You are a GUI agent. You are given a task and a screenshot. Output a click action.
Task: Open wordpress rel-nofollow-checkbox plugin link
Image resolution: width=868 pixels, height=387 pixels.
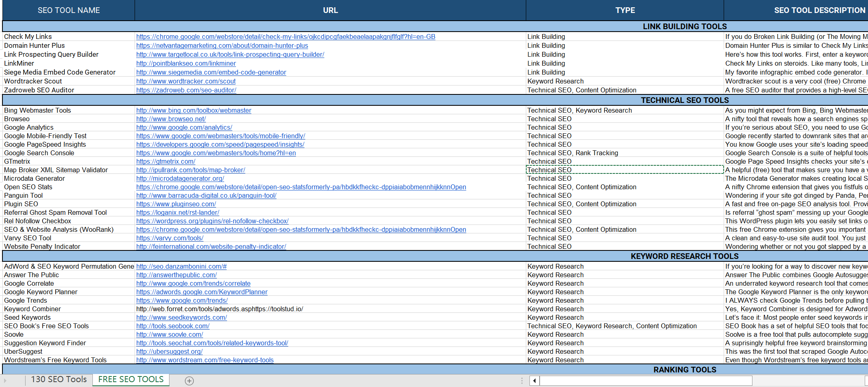[212, 221]
